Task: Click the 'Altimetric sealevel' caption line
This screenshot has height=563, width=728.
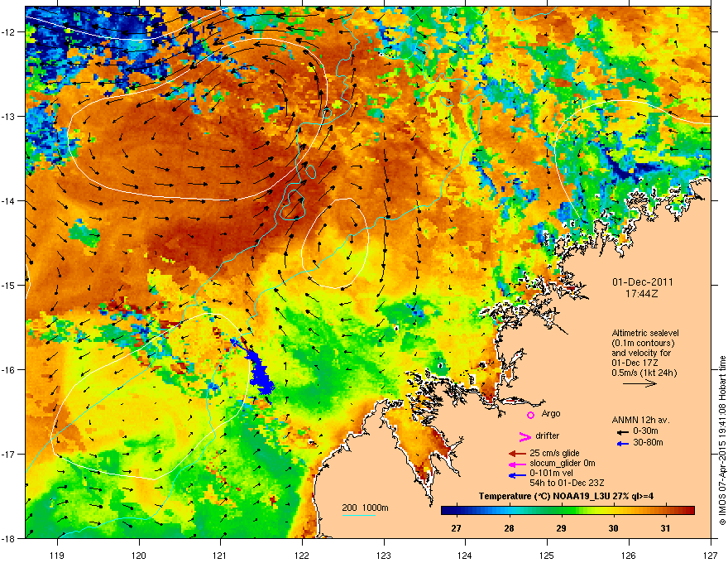Action: pos(645,333)
